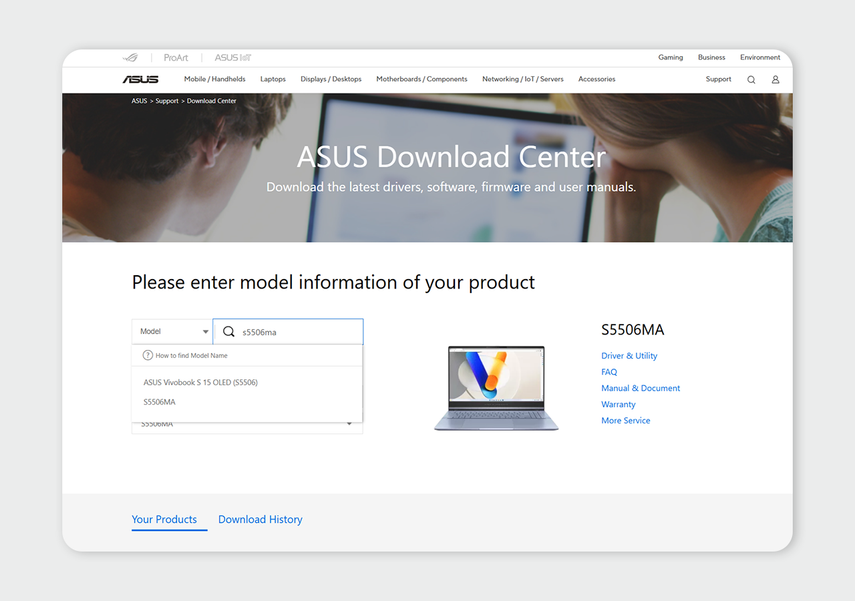The height and width of the screenshot is (601, 855).
Task: Select the S5506MA suggestion
Action: pyautogui.click(x=159, y=402)
